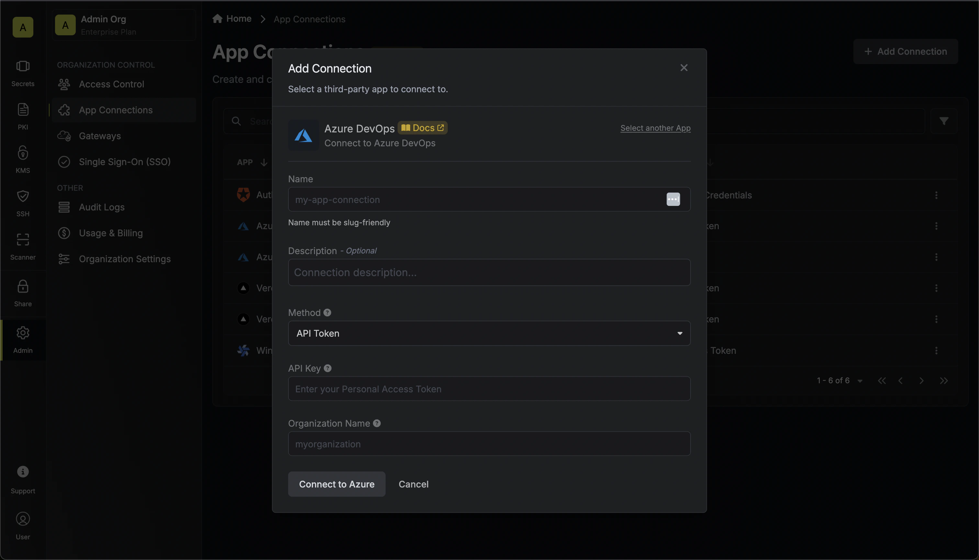This screenshot has height=560, width=979.
Task: Open row actions for the first Vercel row
Action: (936, 288)
